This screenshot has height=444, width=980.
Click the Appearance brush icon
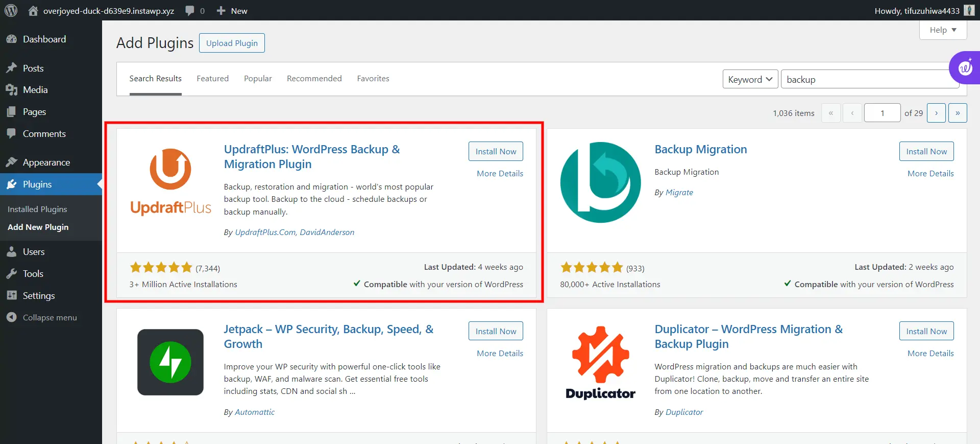pyautogui.click(x=11, y=162)
